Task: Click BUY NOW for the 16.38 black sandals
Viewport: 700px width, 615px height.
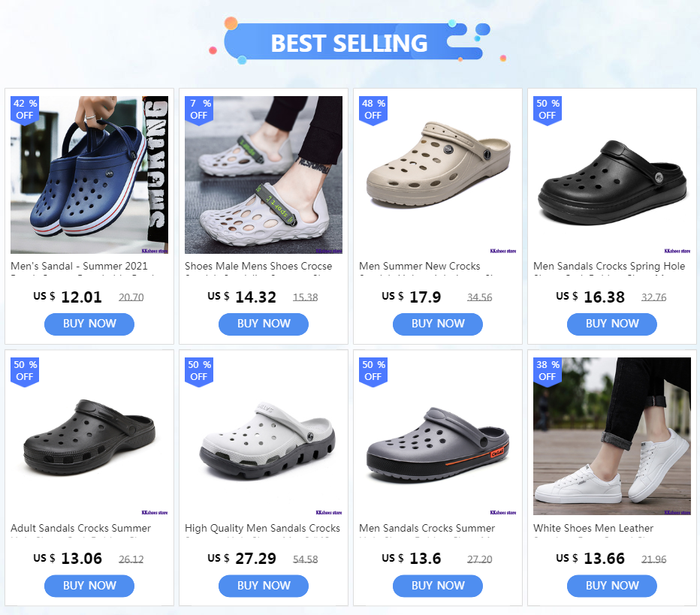Action: pos(612,324)
